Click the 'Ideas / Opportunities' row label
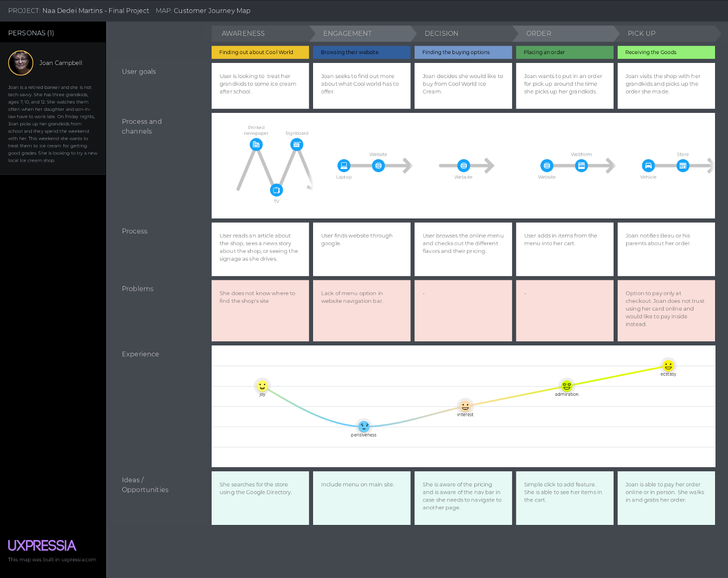Screen dimensions: 728x578 click(145, 485)
